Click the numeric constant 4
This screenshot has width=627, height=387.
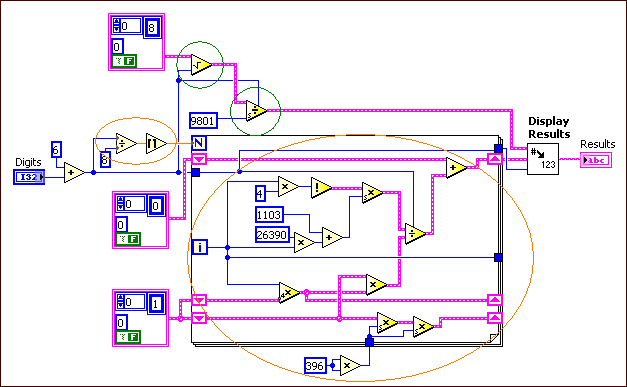click(x=260, y=194)
